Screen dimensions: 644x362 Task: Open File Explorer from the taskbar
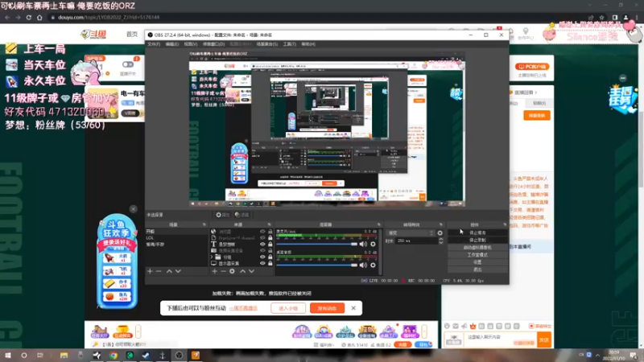click(x=64, y=356)
